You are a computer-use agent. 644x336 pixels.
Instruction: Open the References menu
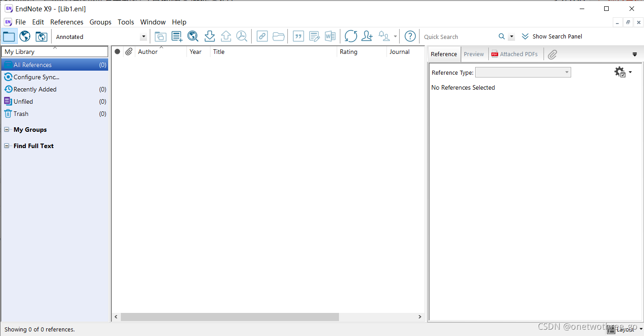click(x=67, y=22)
